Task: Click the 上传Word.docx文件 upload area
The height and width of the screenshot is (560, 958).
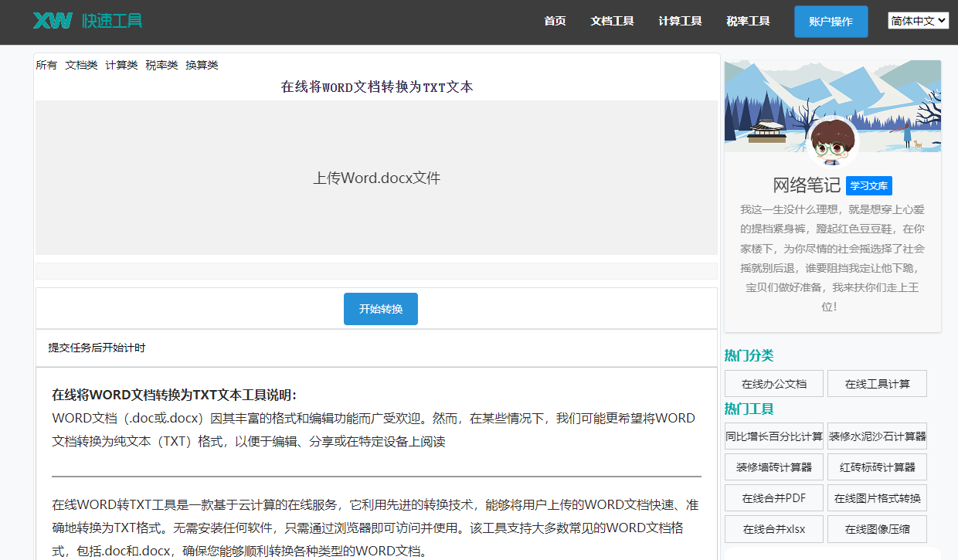Action: tap(376, 178)
